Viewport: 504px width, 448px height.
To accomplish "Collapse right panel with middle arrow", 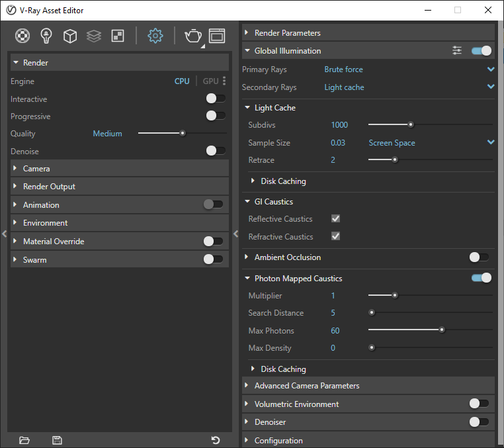I will (236, 234).
